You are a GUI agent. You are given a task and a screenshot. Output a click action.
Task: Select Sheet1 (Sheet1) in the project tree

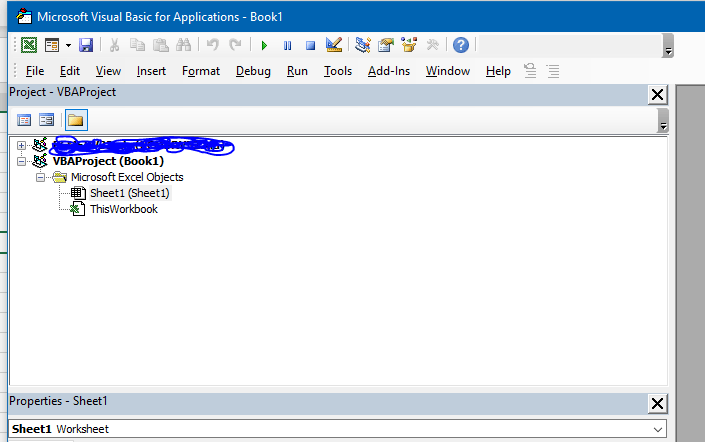coord(130,193)
